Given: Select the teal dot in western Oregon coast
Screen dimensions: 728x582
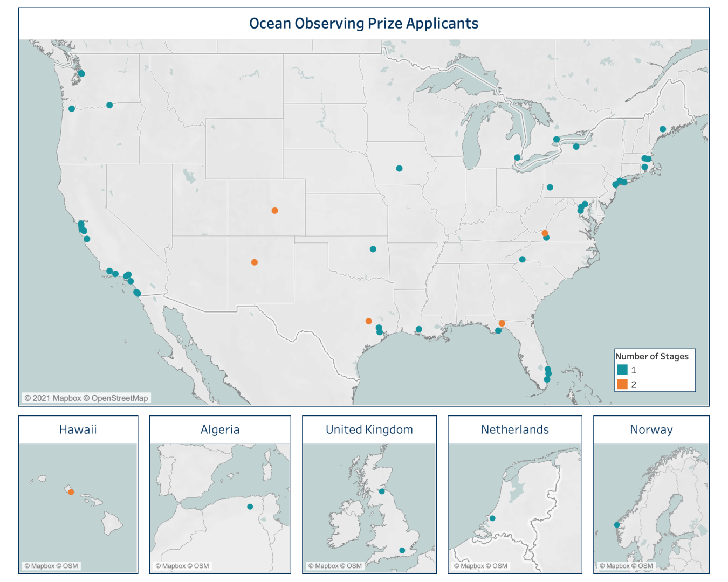Looking at the screenshot, I should click(72, 109).
